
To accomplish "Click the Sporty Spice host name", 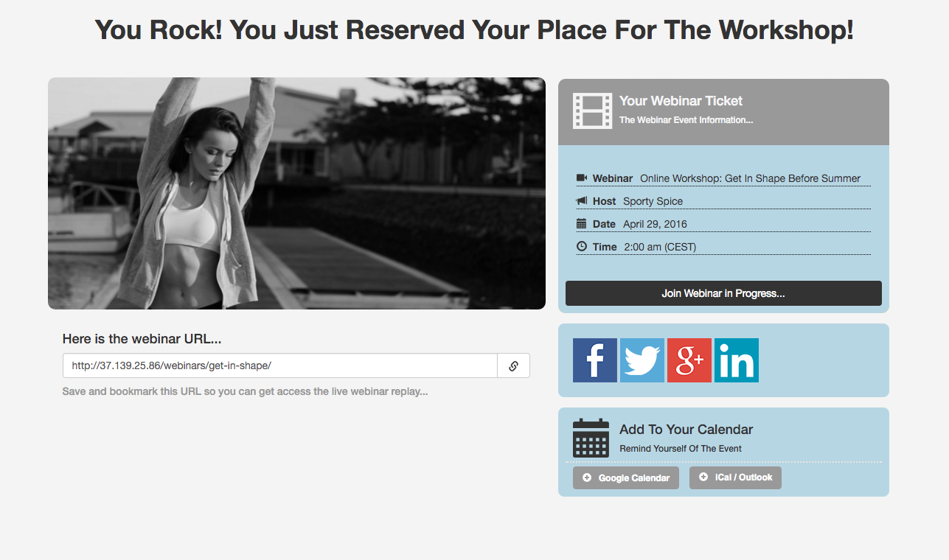I will 653,201.
